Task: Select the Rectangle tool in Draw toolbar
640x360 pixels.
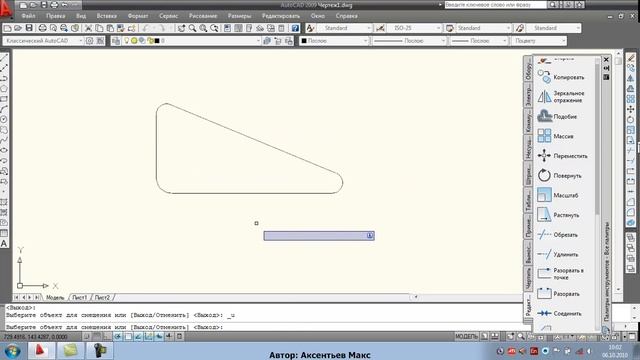Action: point(4,99)
